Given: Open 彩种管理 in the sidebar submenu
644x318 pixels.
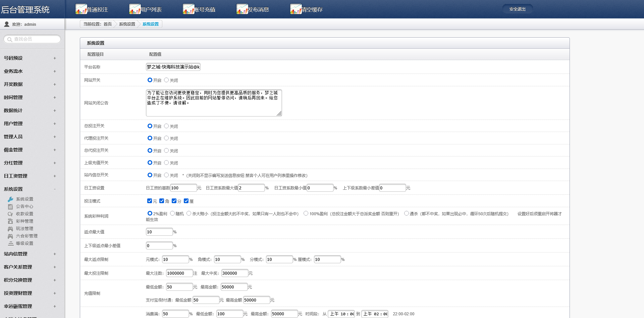Looking at the screenshot, I should tap(24, 221).
